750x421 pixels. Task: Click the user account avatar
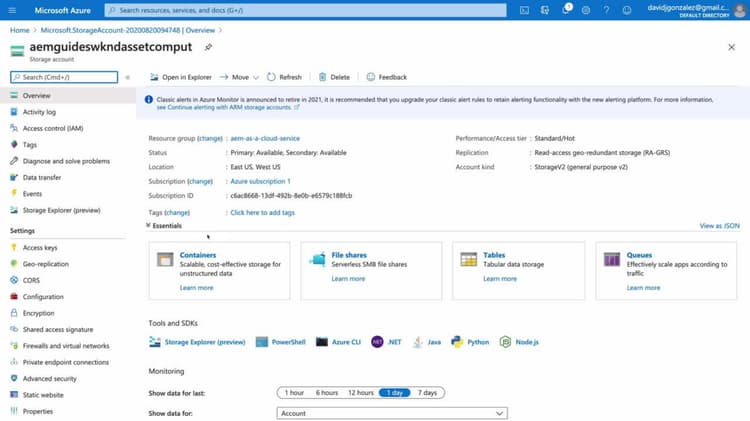click(x=740, y=10)
